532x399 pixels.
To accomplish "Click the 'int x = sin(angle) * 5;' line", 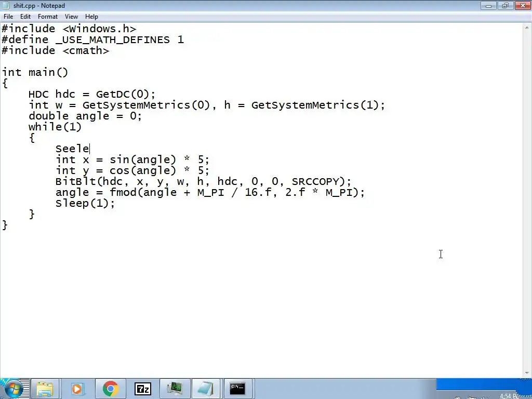I will click(x=132, y=160).
